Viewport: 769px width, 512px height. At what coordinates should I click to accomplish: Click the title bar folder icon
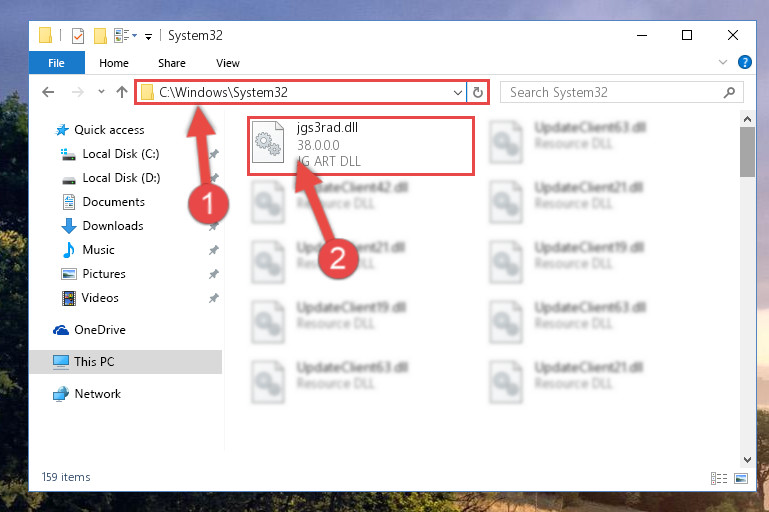45,35
